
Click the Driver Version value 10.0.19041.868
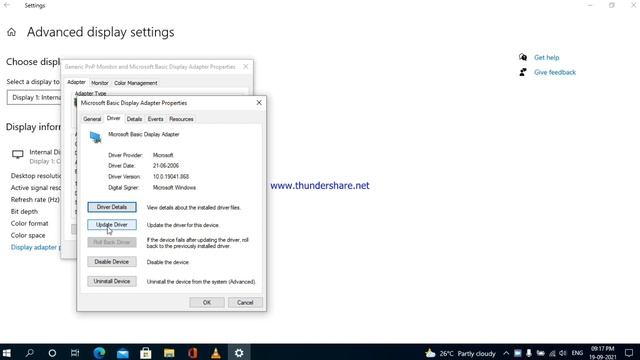[x=171, y=177]
